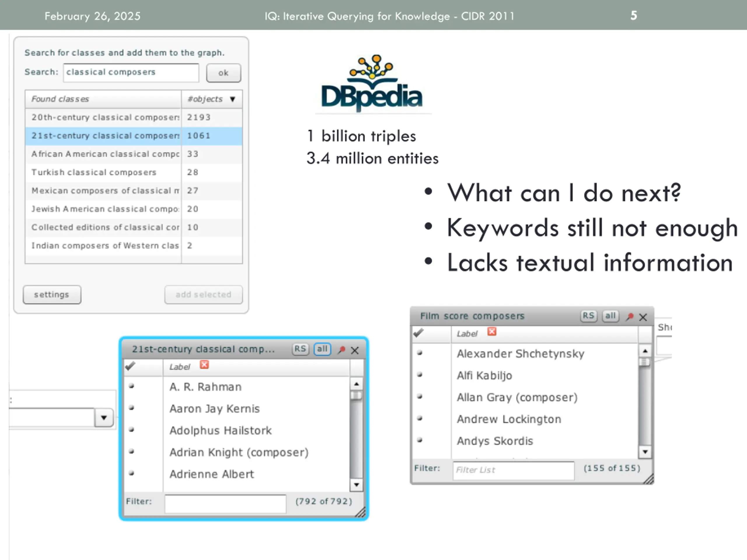The width and height of the screenshot is (747, 560).
Task: Click the DBpedia logo
Action: coord(372,83)
